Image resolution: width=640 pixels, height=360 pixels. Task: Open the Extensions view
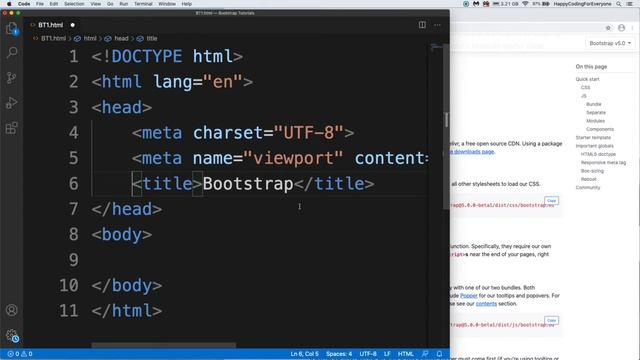[x=12, y=128]
